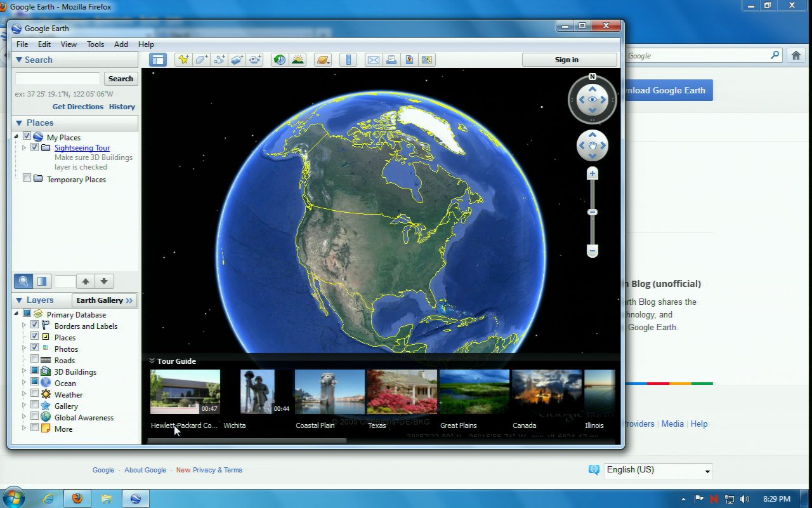
Task: Enable the Roads layer checkbox
Action: [x=35, y=360]
